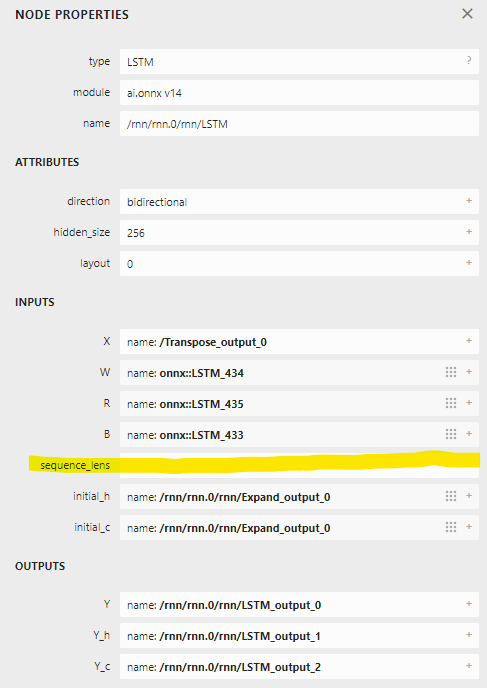Expand the Y_h output details

(x=469, y=634)
